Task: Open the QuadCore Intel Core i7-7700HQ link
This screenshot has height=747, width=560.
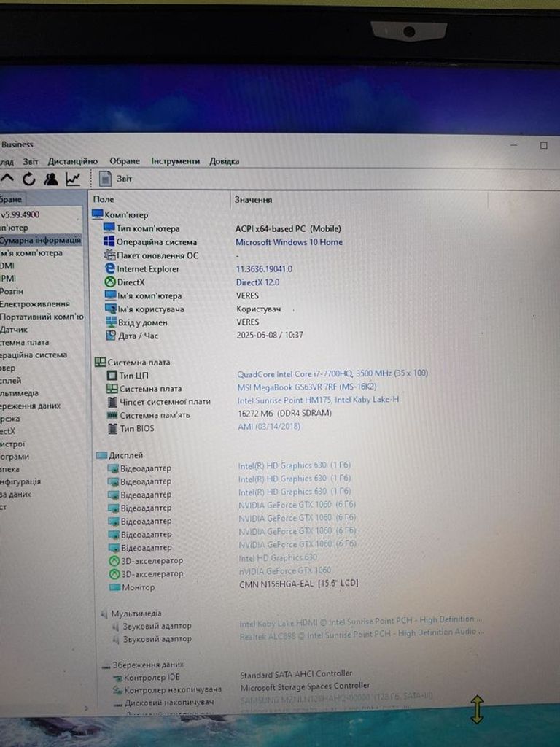Action: coord(332,373)
